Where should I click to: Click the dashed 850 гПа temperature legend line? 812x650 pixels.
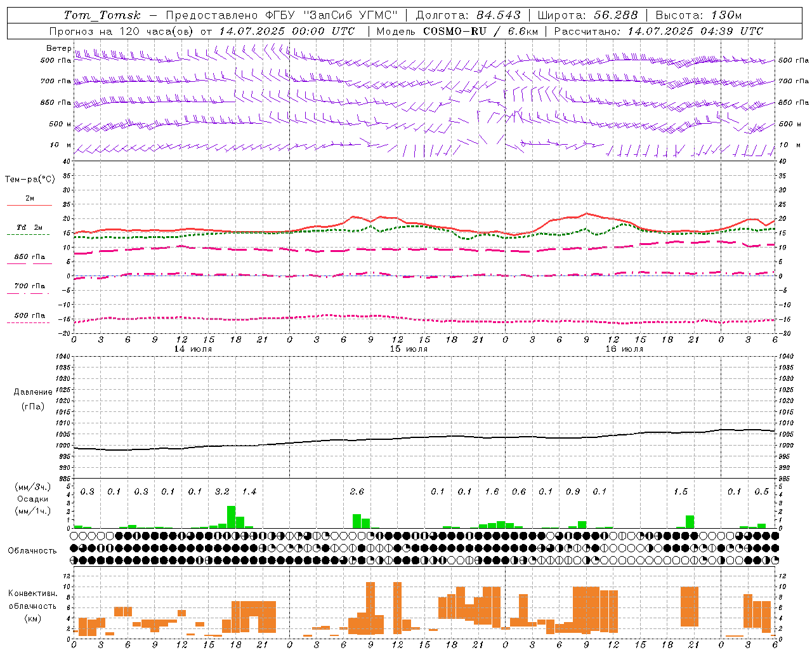tap(29, 263)
